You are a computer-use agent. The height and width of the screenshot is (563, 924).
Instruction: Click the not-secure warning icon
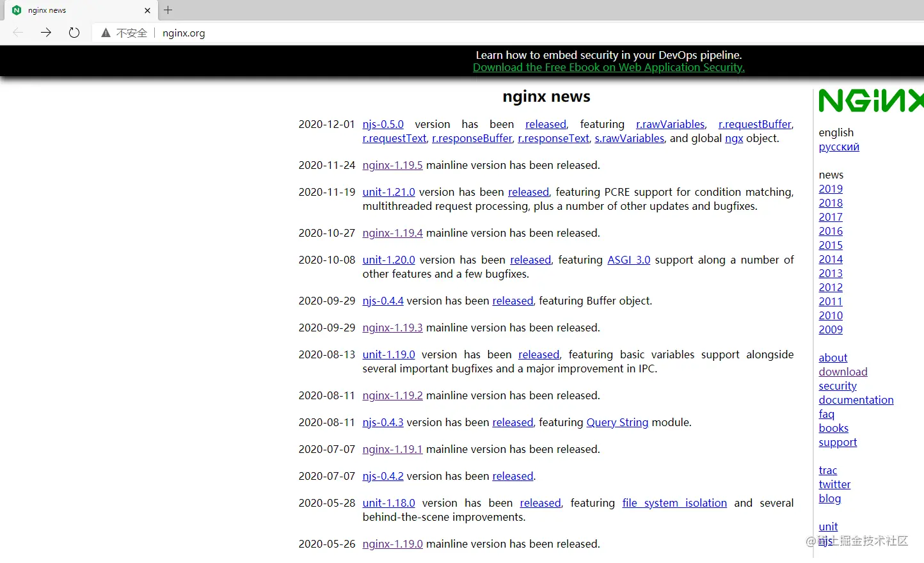pos(106,33)
